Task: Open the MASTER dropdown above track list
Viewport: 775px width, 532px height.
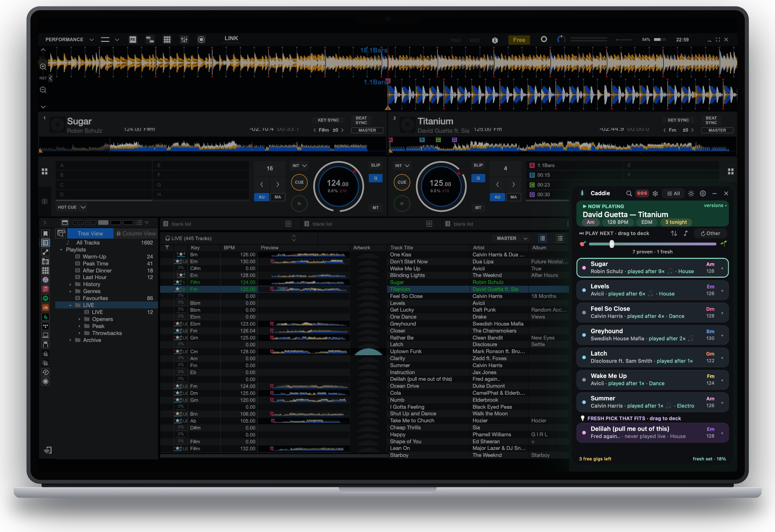Action: tap(512, 238)
